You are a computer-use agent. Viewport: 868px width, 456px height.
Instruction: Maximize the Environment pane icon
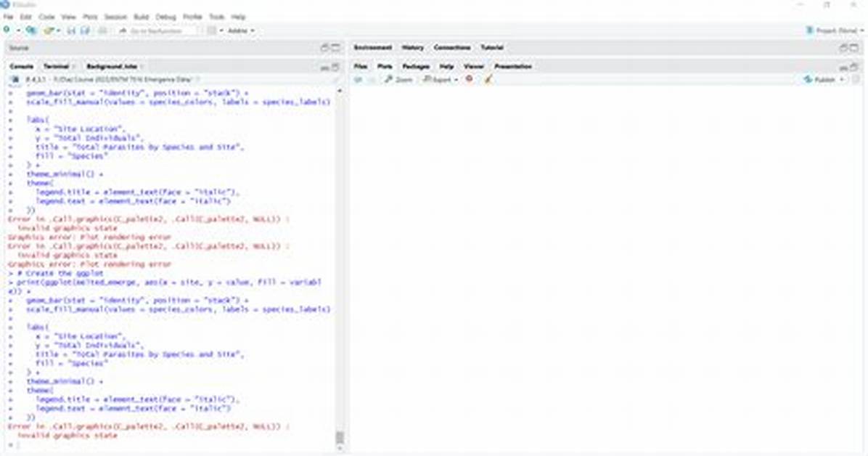pyautogui.click(x=854, y=48)
